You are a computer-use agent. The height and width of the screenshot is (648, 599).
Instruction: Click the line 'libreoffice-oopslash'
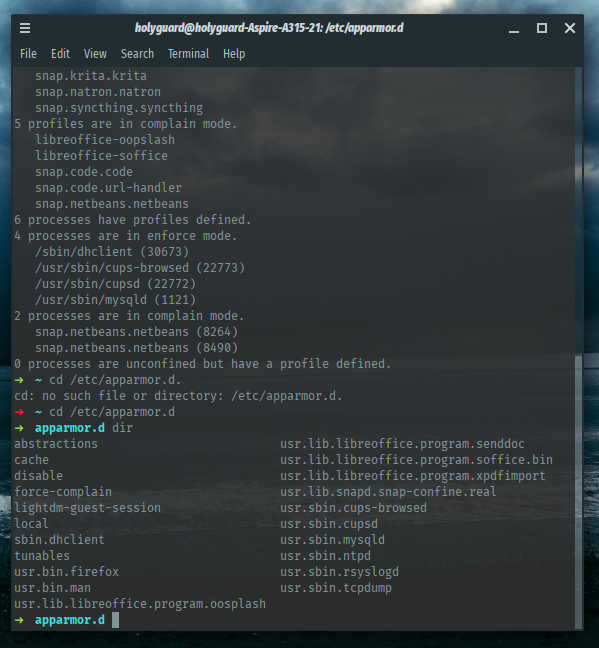105,140
